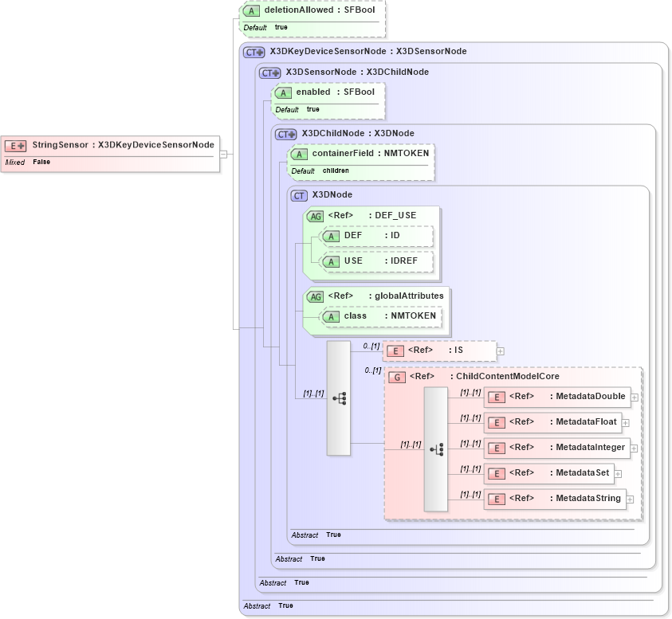Select the deletionAllowed : SFBool text
This screenshot has width=672, height=619.
click(320, 10)
